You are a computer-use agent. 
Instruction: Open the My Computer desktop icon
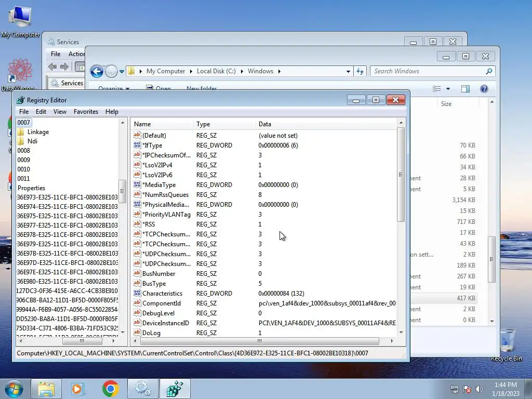(20, 21)
